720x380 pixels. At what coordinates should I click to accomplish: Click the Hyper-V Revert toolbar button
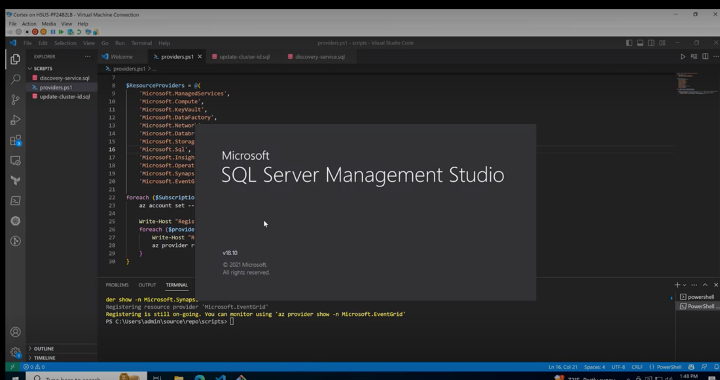tap(79, 32)
